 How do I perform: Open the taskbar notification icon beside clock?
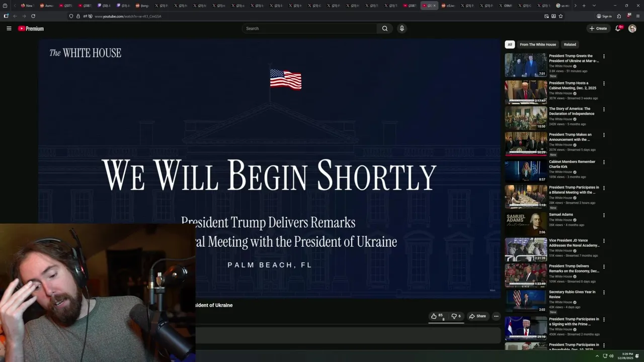[x=637, y=356]
